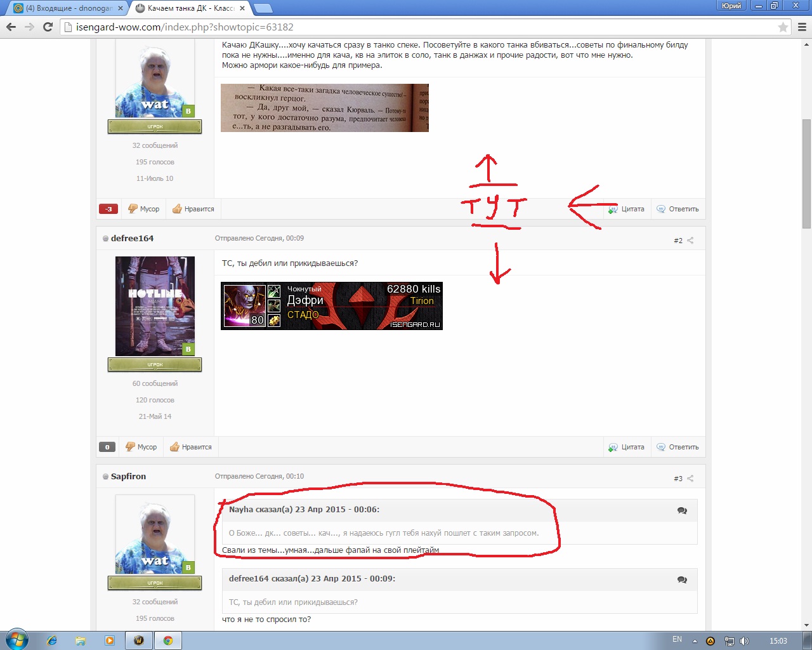The height and width of the screenshot is (650, 812).
Task: Go forward using the browser forward arrow
Action: pyautogui.click(x=29, y=27)
